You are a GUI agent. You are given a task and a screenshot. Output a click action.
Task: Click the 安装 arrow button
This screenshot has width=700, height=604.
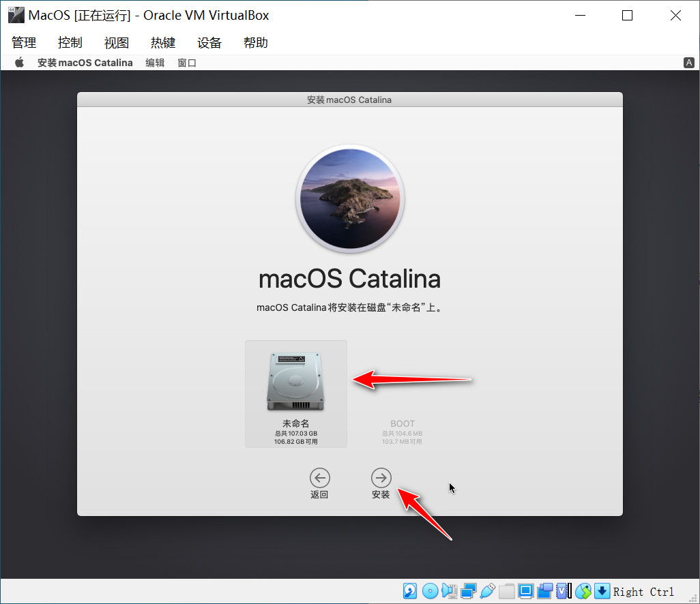coord(381,477)
